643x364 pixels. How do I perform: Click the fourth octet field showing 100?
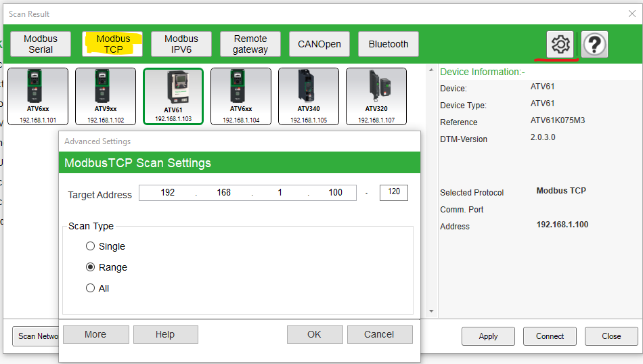tap(335, 193)
